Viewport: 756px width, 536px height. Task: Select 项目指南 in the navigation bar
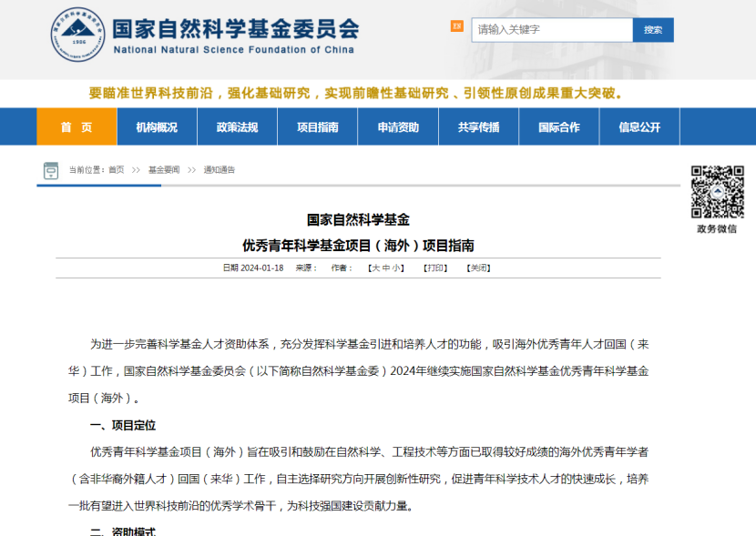coord(317,127)
